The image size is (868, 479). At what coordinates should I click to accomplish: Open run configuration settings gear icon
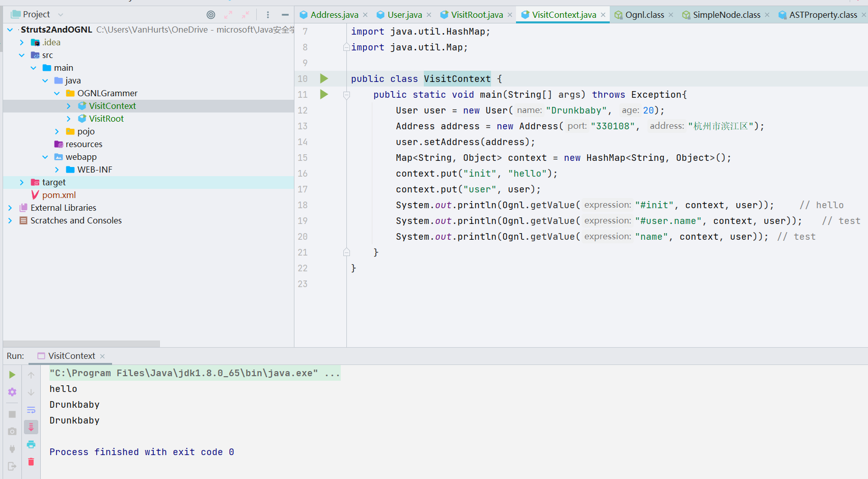pyautogui.click(x=12, y=392)
